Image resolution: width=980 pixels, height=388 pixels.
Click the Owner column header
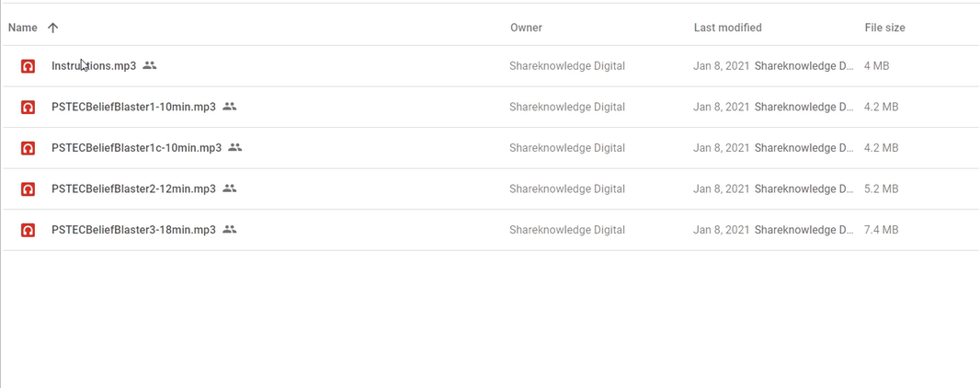pos(526,28)
